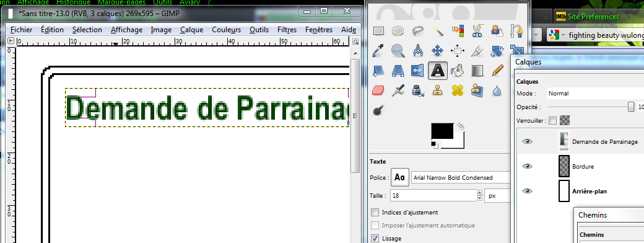This screenshot has height=243, width=644.
Task: Select the Dodge/Burn tool
Action: click(x=378, y=110)
